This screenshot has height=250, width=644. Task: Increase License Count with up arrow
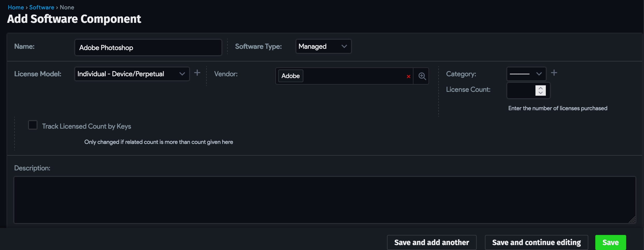pyautogui.click(x=541, y=88)
